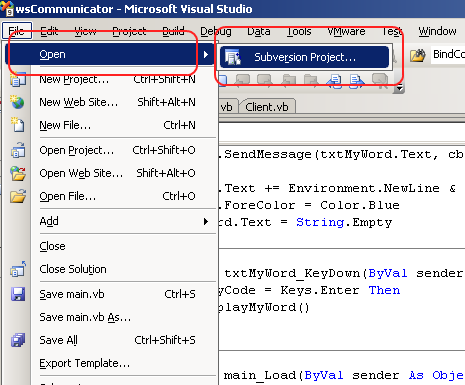
Task: Click the New Web Site globe icon
Action: (17, 102)
